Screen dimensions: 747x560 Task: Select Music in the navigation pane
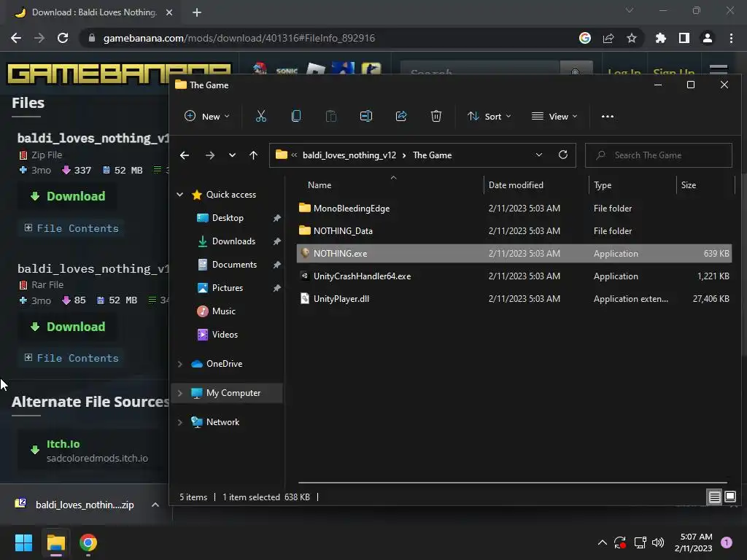pos(223,311)
